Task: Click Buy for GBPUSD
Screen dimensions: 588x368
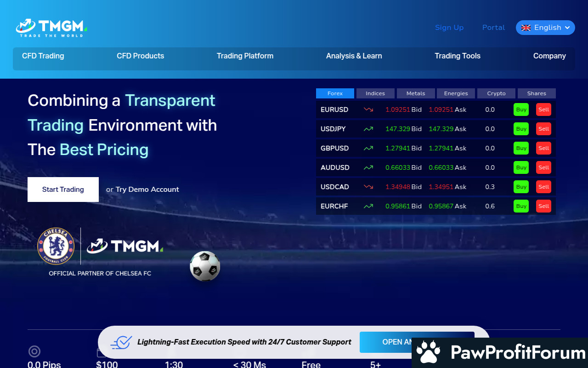Action: [x=521, y=148]
